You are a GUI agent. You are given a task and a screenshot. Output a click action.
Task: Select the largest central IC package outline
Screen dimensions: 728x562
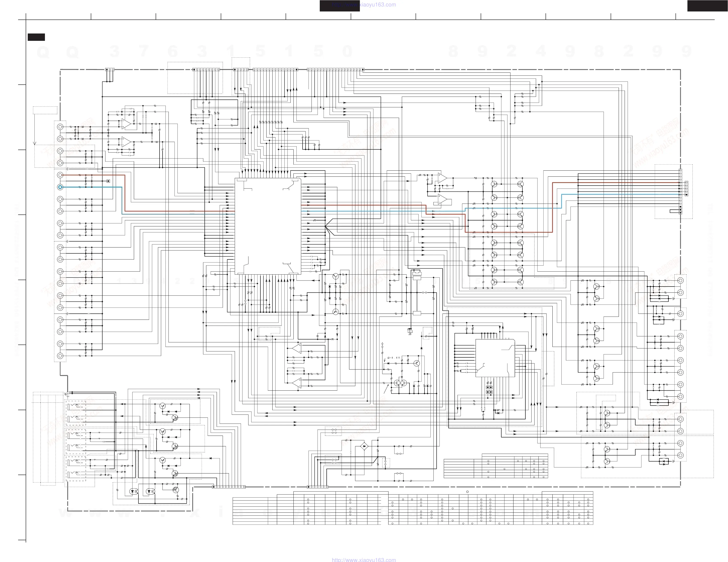point(268,226)
